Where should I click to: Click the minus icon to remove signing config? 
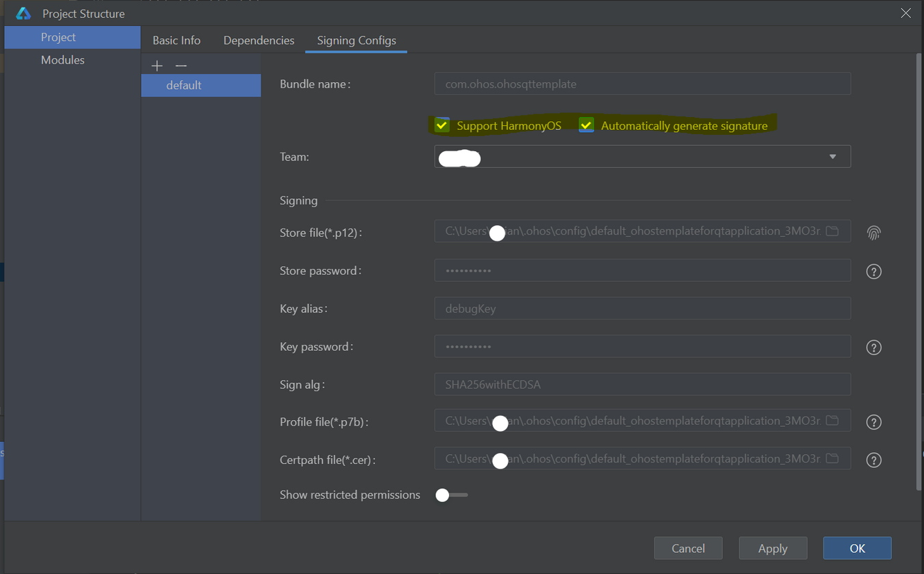(179, 65)
